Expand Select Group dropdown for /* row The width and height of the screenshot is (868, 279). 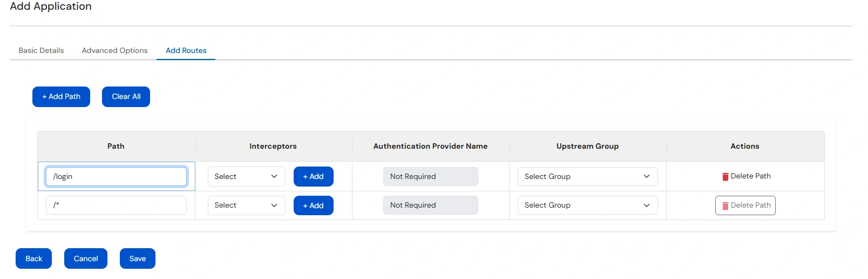[x=587, y=205]
